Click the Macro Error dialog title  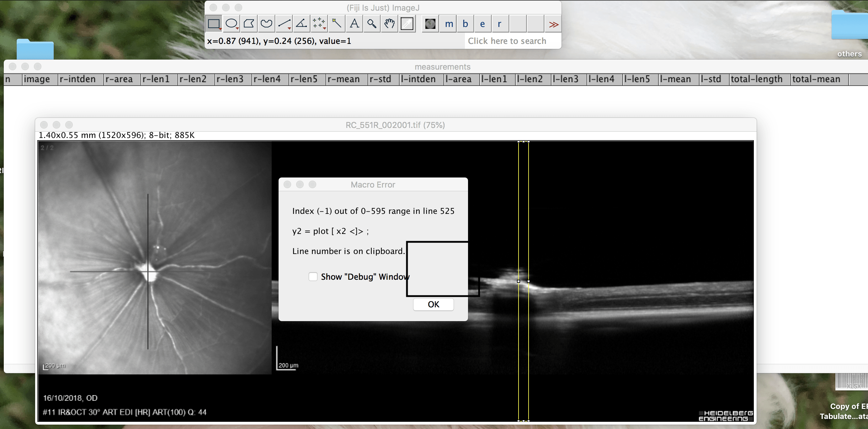click(373, 184)
